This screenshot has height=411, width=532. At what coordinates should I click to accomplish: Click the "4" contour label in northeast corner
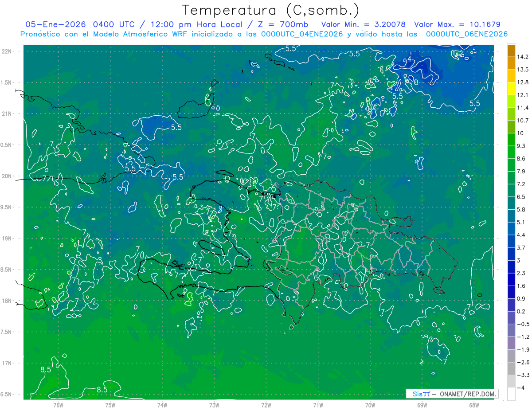[x=409, y=59]
